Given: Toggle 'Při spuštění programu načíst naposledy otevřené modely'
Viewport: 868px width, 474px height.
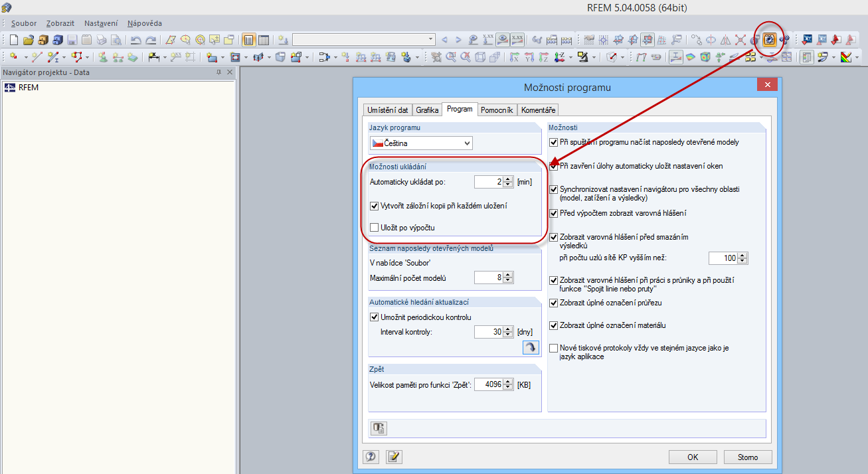Looking at the screenshot, I should pyautogui.click(x=554, y=142).
